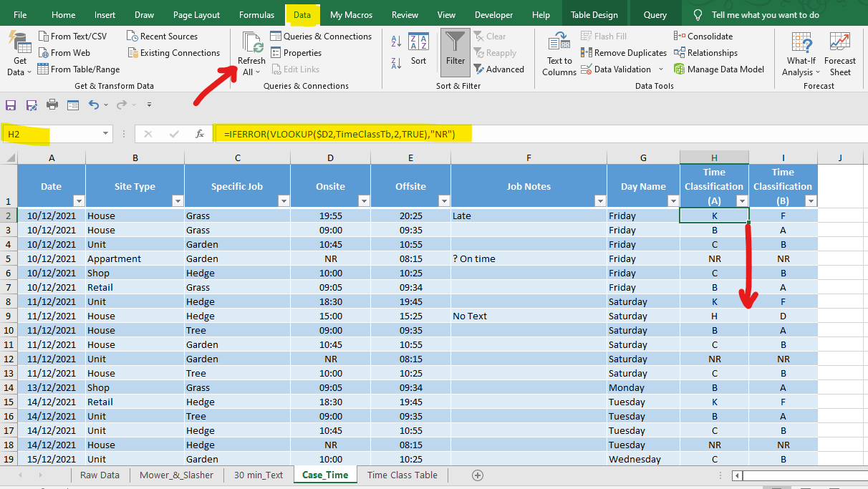Click Queries & Connections button
The width and height of the screenshot is (868, 489).
[x=321, y=37]
